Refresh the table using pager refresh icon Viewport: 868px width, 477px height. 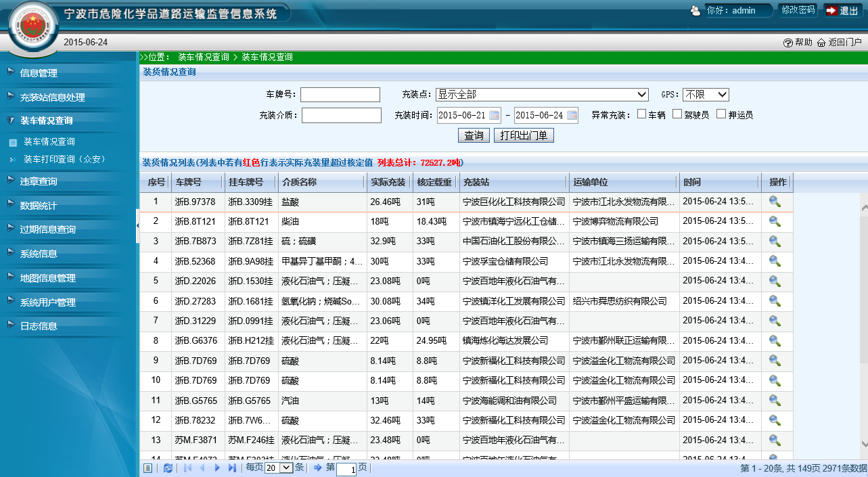(168, 468)
